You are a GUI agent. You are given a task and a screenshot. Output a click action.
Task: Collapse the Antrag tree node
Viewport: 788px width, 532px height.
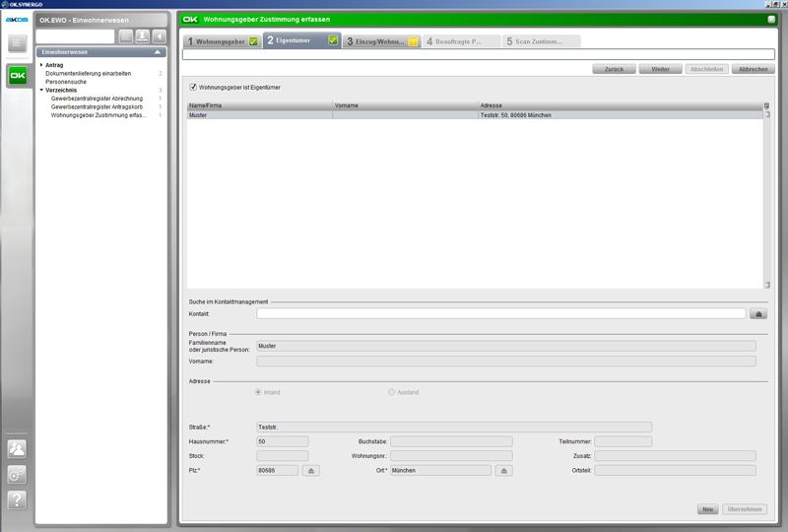click(x=41, y=65)
